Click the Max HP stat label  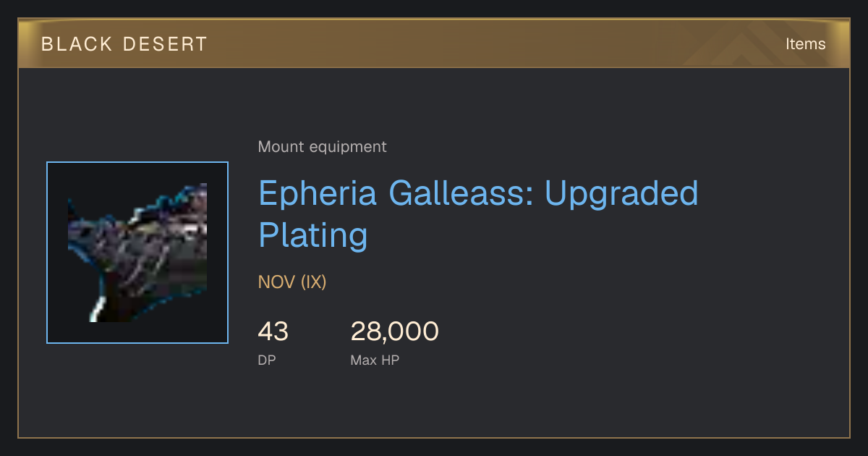pos(375,360)
